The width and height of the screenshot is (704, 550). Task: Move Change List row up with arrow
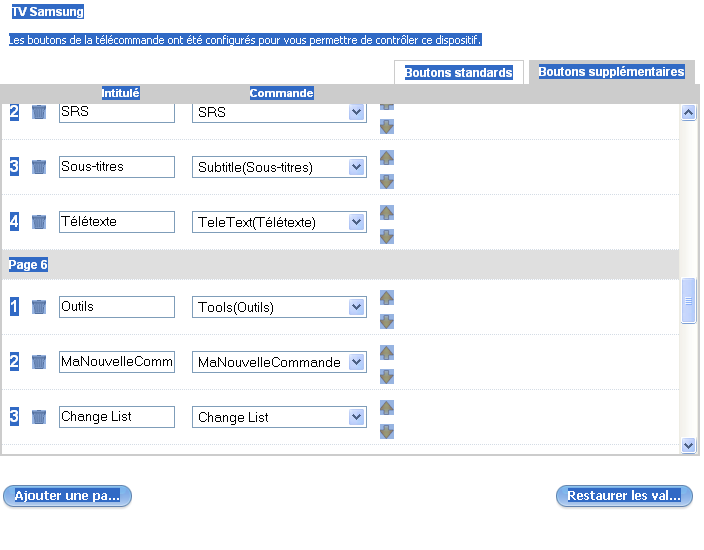pos(387,408)
